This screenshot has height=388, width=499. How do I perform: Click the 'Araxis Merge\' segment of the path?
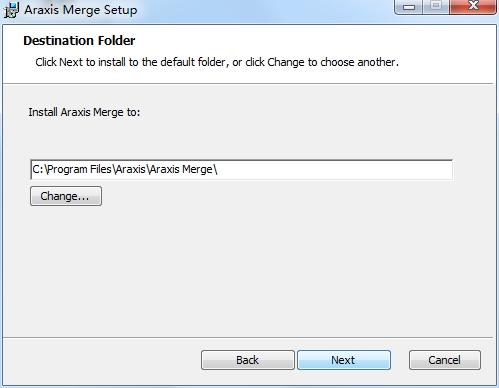[x=183, y=170]
